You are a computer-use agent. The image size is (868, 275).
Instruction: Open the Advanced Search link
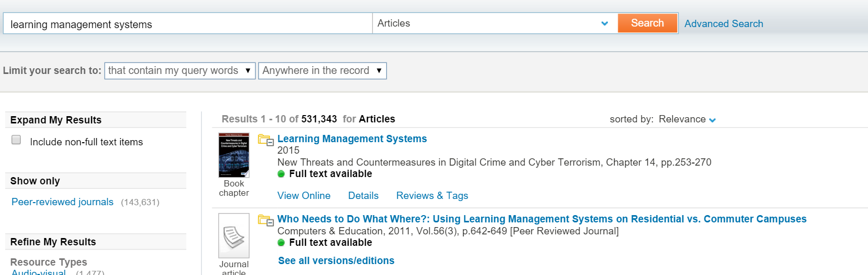(723, 24)
